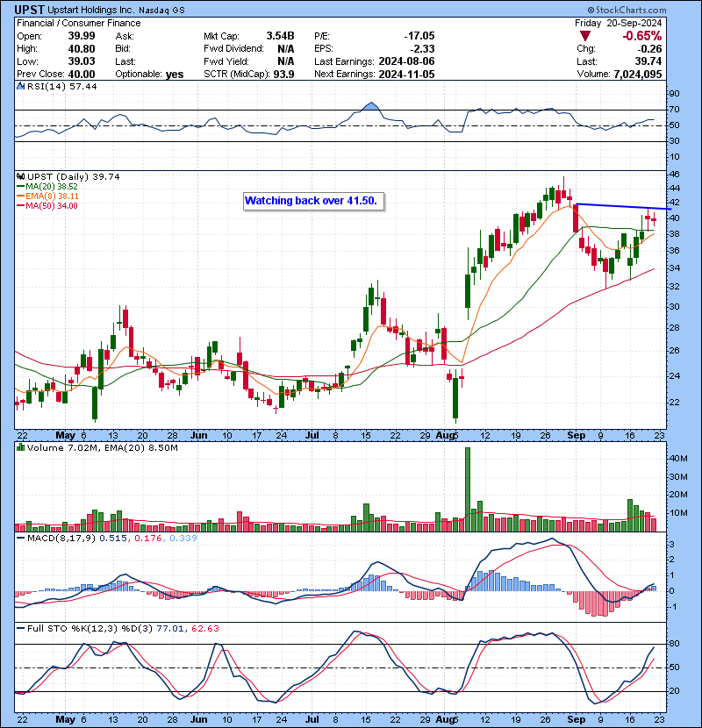Click the red MA(50) legend marker
Viewport: 702px width, 728px height.
point(19,206)
